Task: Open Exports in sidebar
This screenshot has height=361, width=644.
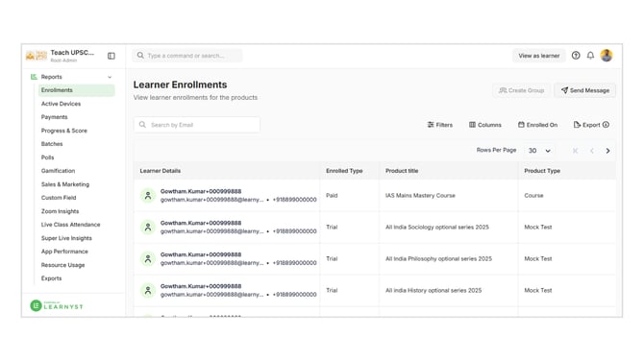Action: tap(51, 278)
